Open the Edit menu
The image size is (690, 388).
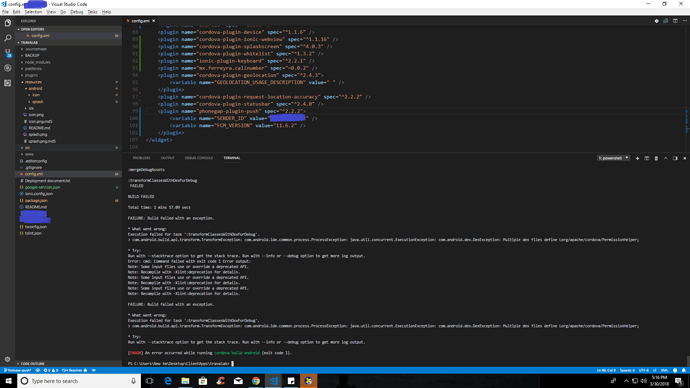coord(16,12)
